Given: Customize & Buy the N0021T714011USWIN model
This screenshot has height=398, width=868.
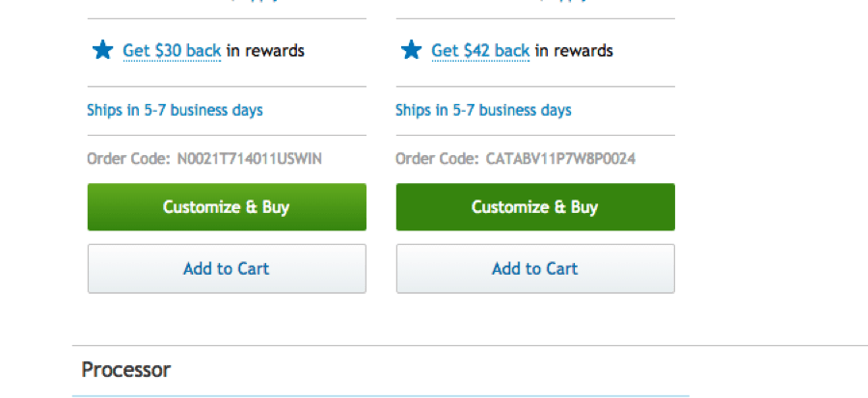Looking at the screenshot, I should tap(227, 207).
